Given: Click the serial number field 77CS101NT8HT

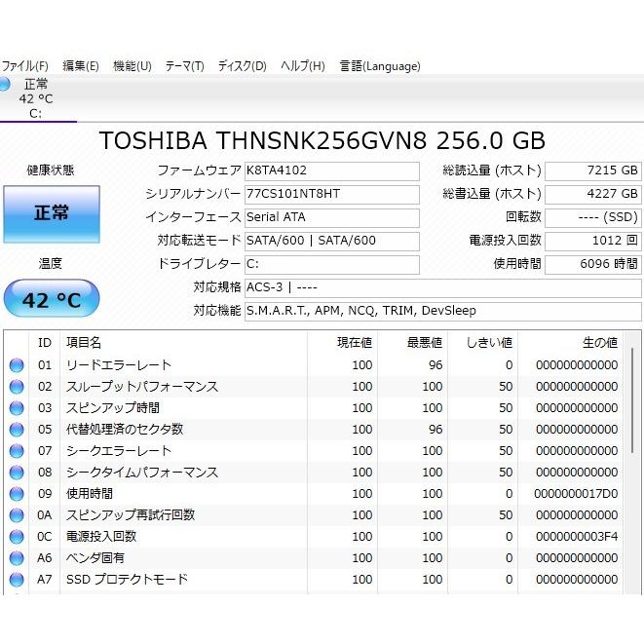Looking at the screenshot, I should [x=332, y=194].
